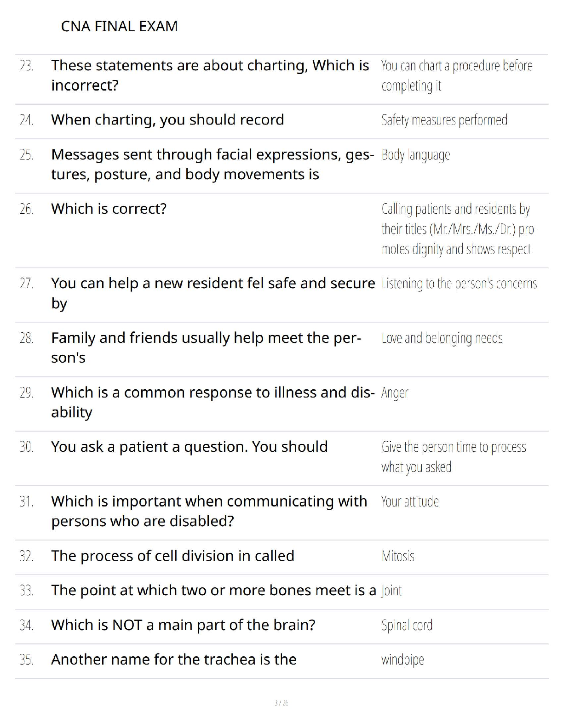Image resolution: width=563 pixels, height=728 pixels.
Task: Select the 'Give the person time' answer
Action: click(x=453, y=457)
